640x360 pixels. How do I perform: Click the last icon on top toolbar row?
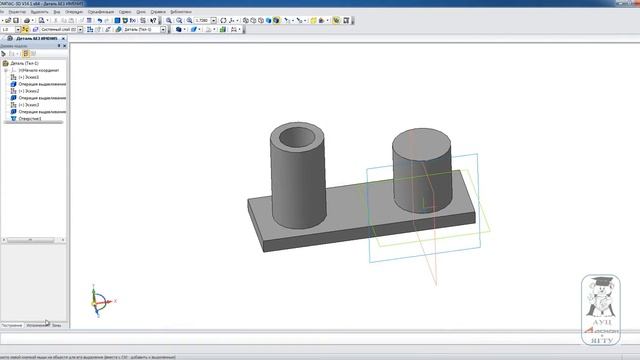tap(346, 20)
